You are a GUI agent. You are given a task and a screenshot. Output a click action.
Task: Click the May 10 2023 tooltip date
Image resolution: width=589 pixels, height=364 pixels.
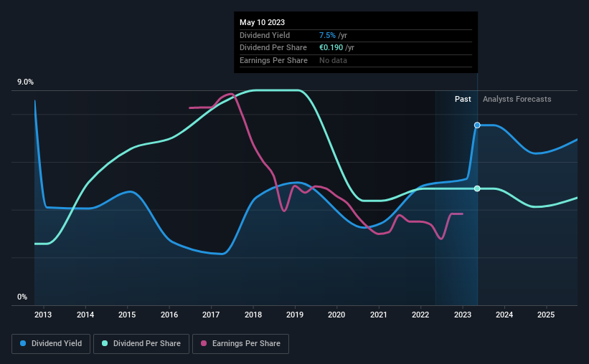[x=262, y=22]
